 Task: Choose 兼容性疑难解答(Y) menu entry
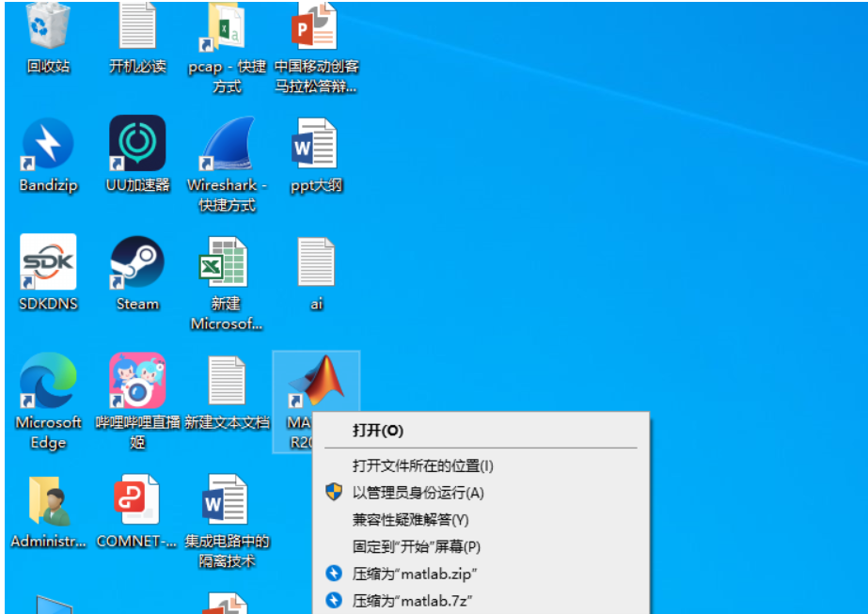(x=481, y=520)
